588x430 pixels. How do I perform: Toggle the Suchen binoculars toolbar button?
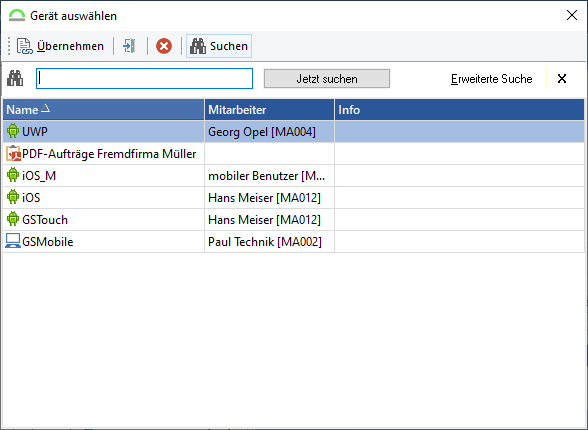tap(219, 46)
